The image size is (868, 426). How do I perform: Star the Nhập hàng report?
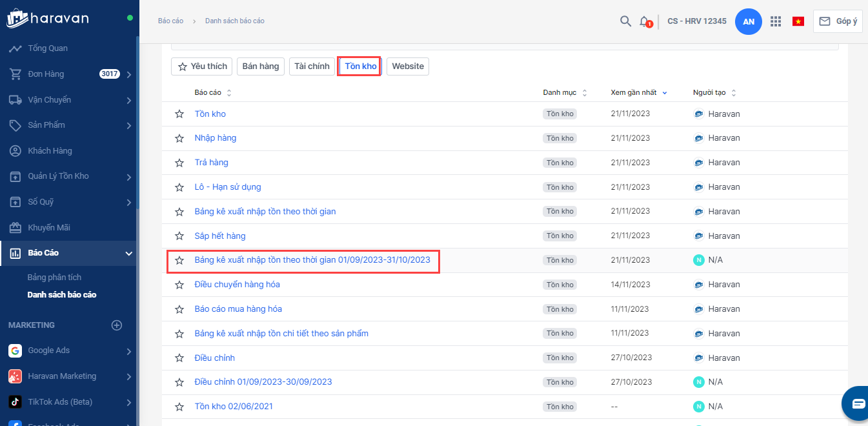(179, 138)
